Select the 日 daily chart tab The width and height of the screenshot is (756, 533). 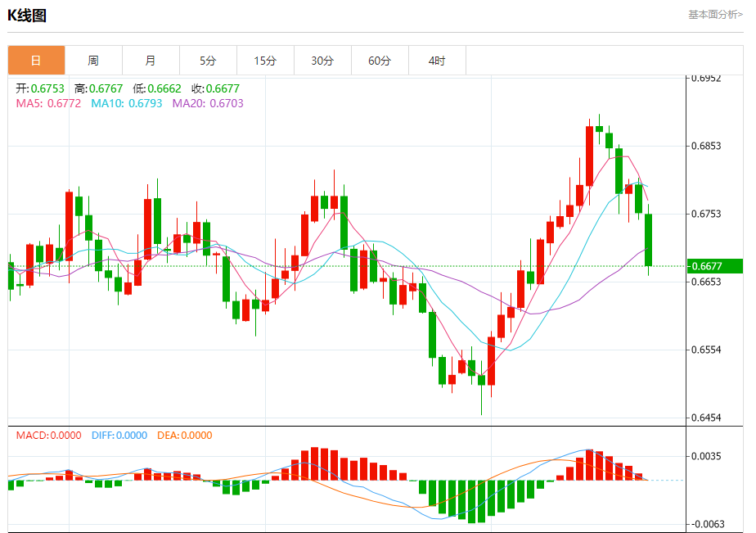pyautogui.click(x=36, y=61)
